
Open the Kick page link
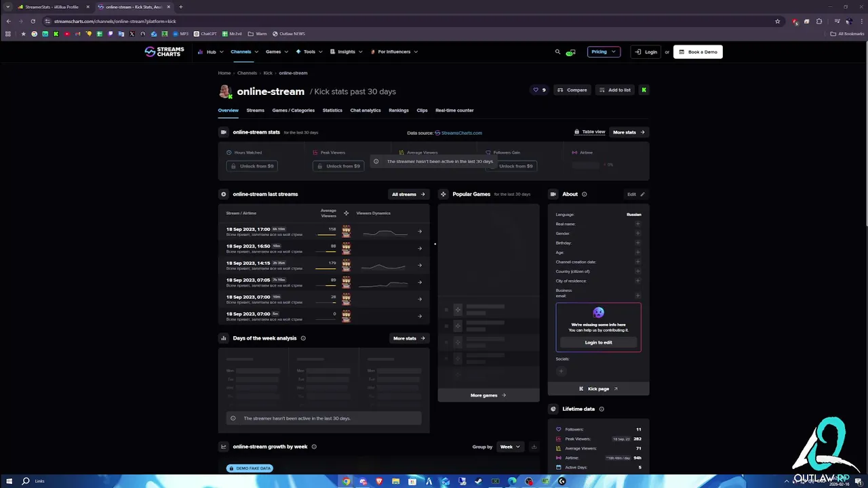coord(598,389)
